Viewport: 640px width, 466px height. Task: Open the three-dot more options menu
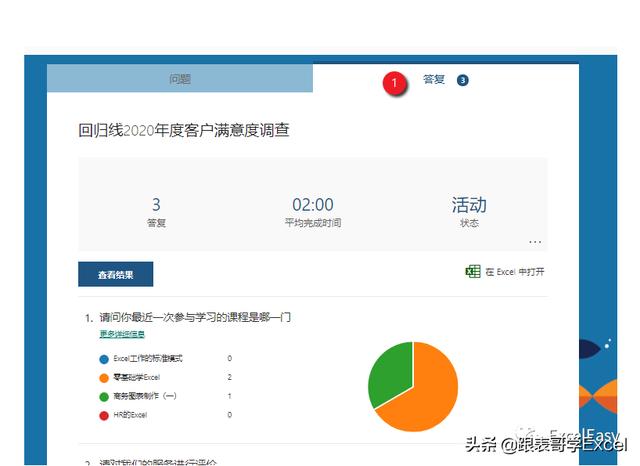[535, 241]
